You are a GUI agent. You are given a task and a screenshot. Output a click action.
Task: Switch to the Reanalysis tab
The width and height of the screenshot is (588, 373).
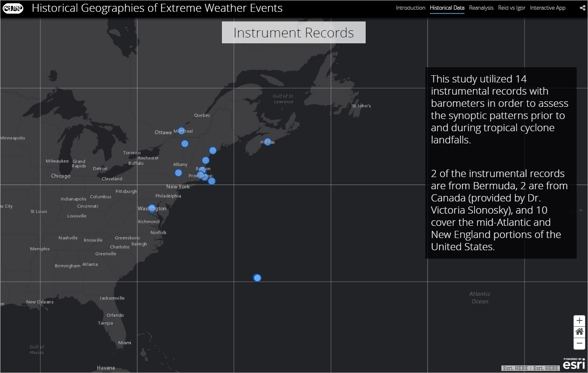[481, 8]
